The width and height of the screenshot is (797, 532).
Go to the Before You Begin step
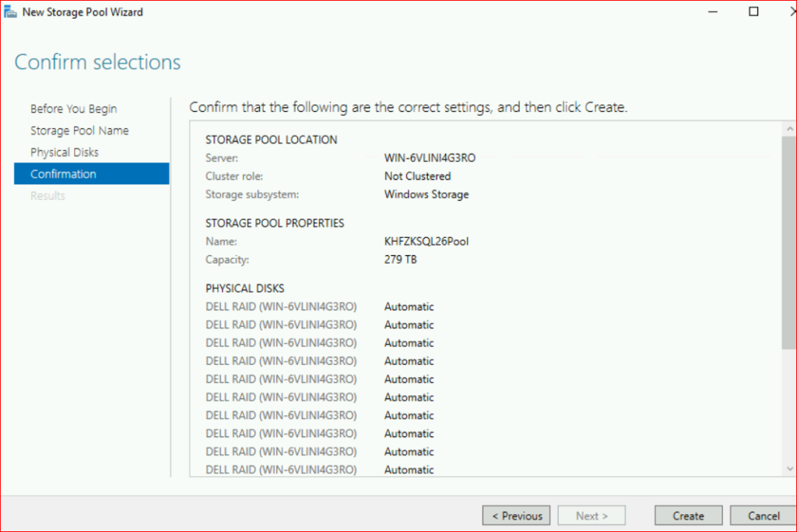tap(73, 109)
